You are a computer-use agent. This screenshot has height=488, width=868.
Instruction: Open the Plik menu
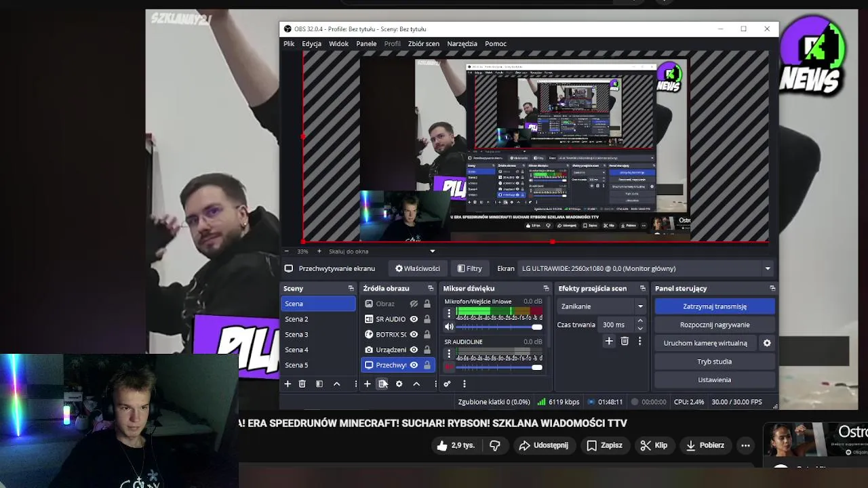click(x=289, y=43)
